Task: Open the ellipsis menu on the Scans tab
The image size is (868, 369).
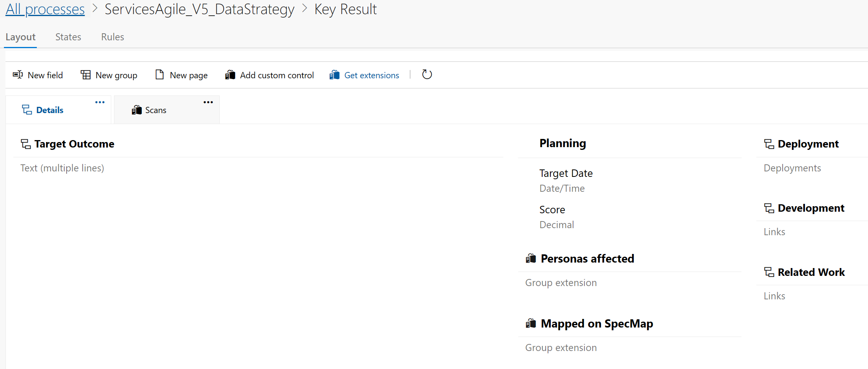Action: tap(208, 102)
